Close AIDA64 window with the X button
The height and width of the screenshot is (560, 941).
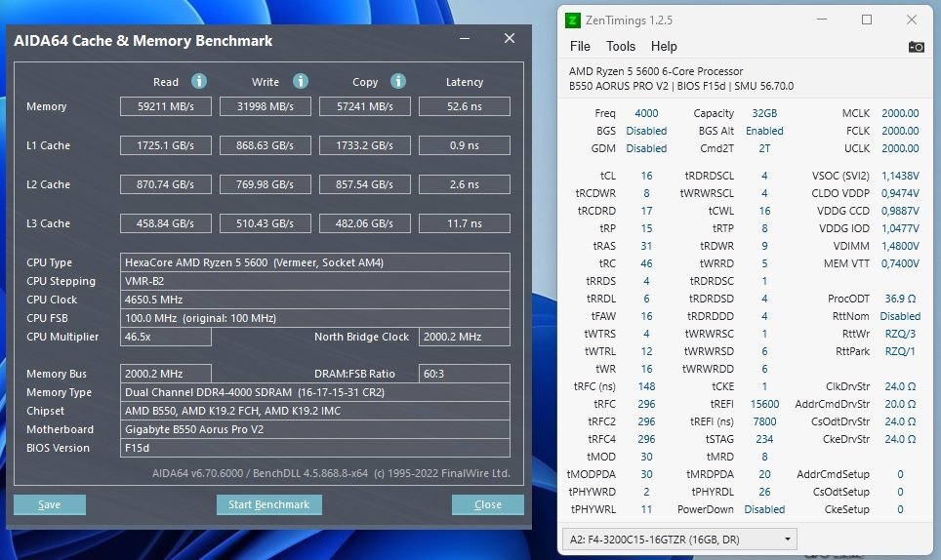pyautogui.click(x=510, y=38)
